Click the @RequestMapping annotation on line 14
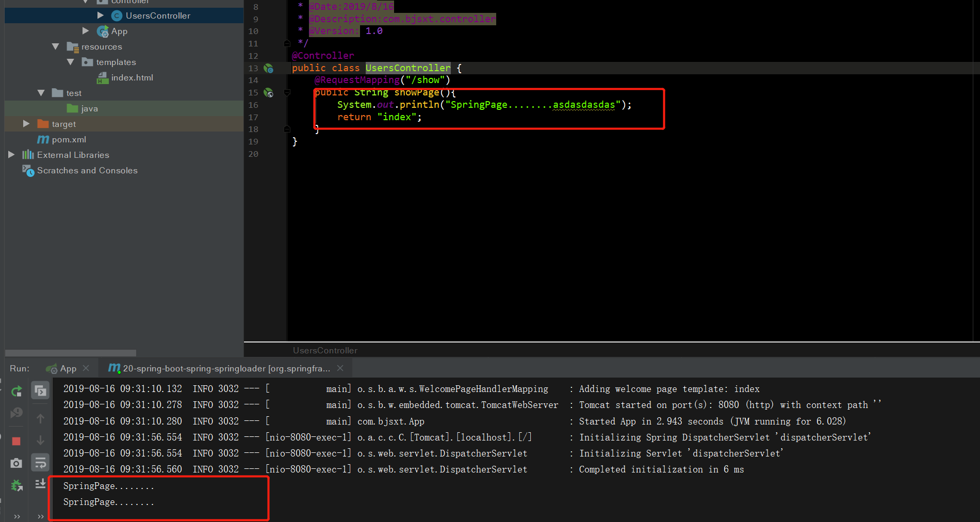 pyautogui.click(x=357, y=80)
